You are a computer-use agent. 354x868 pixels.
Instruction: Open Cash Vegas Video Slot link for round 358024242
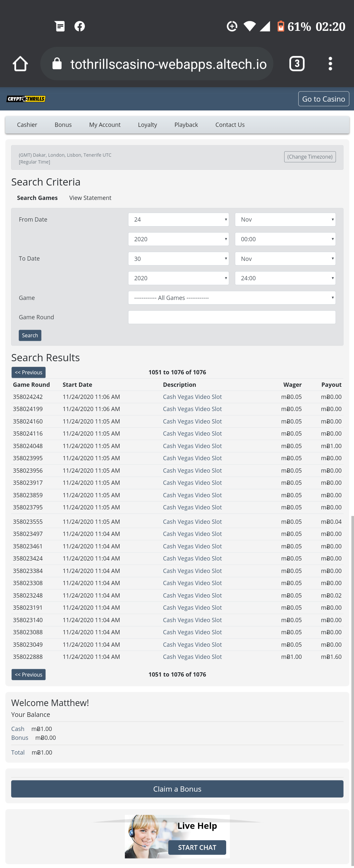coord(192,397)
